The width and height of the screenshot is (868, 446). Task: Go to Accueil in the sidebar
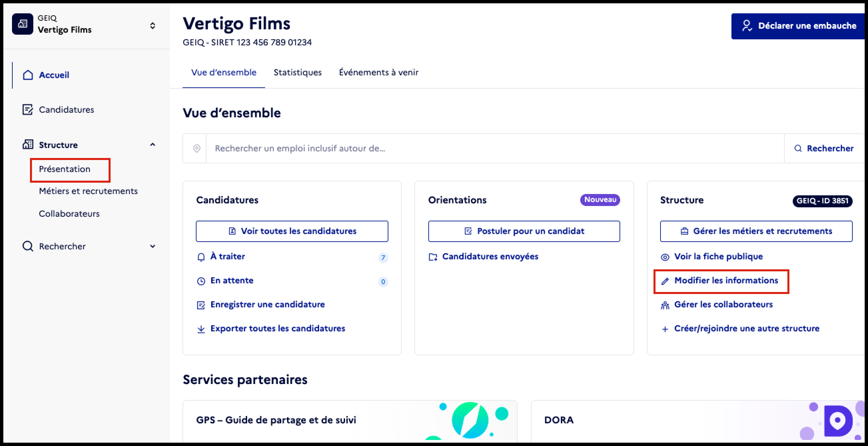[x=54, y=75]
